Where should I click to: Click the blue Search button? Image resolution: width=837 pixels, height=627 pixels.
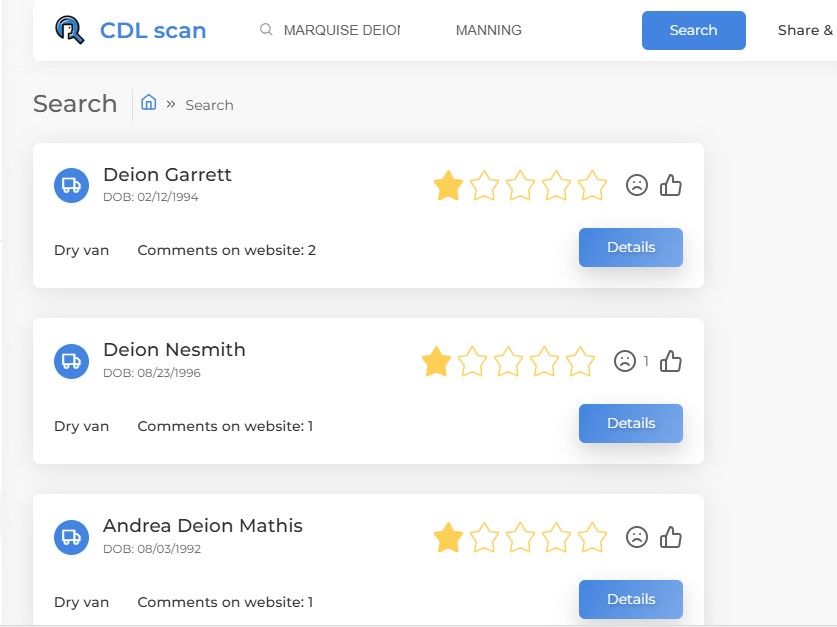(693, 30)
